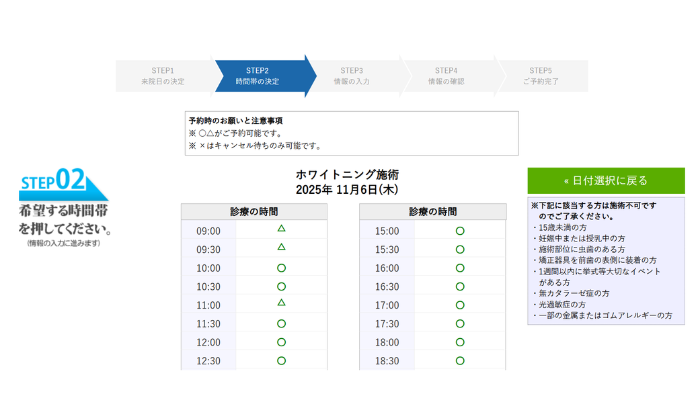Viewport: 700px width, 420px height.
Task: Select the 12:30 circle availability mark
Action: tap(281, 360)
